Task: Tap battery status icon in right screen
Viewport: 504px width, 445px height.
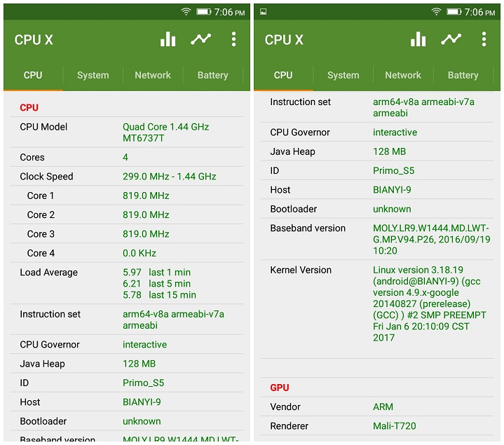Action: pyautogui.click(x=454, y=12)
